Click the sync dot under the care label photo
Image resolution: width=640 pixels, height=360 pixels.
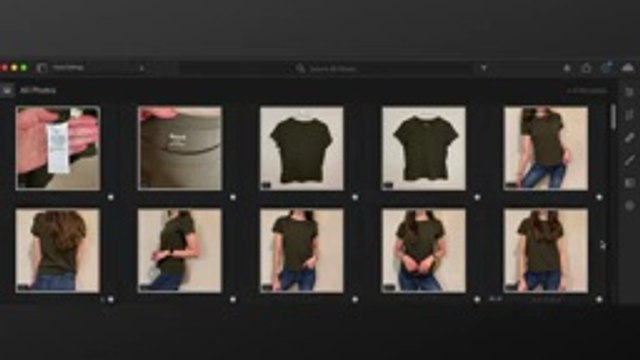click(x=111, y=197)
